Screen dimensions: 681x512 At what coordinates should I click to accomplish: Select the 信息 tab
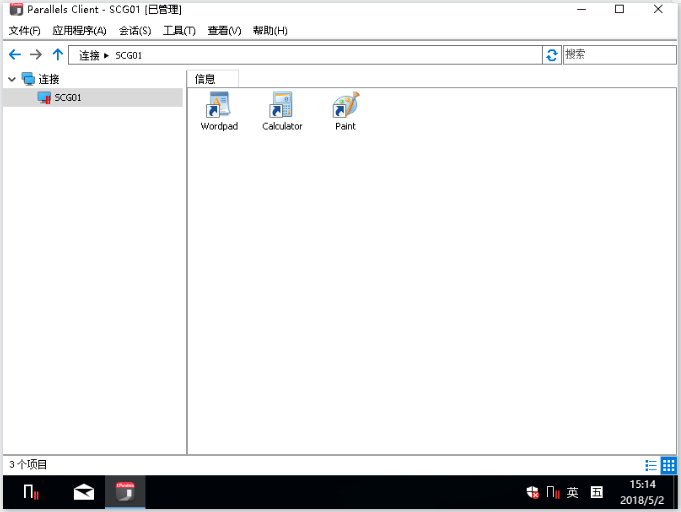point(212,79)
